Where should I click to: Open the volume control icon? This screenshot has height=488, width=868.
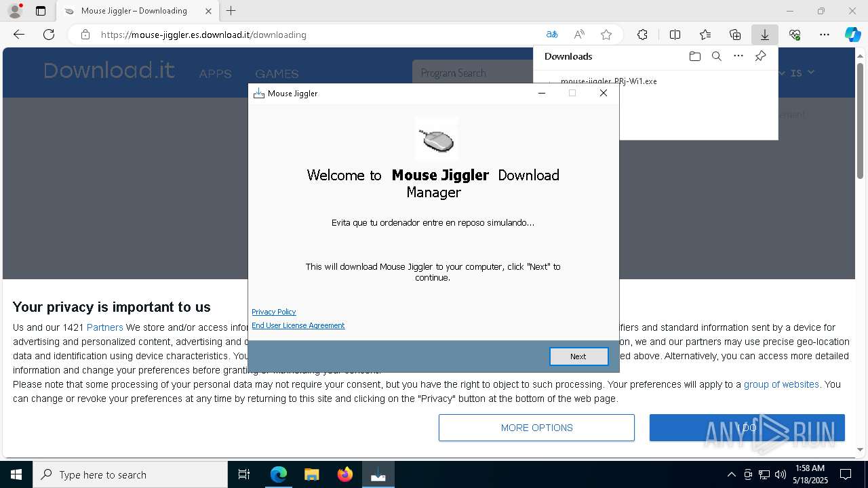pyautogui.click(x=781, y=474)
